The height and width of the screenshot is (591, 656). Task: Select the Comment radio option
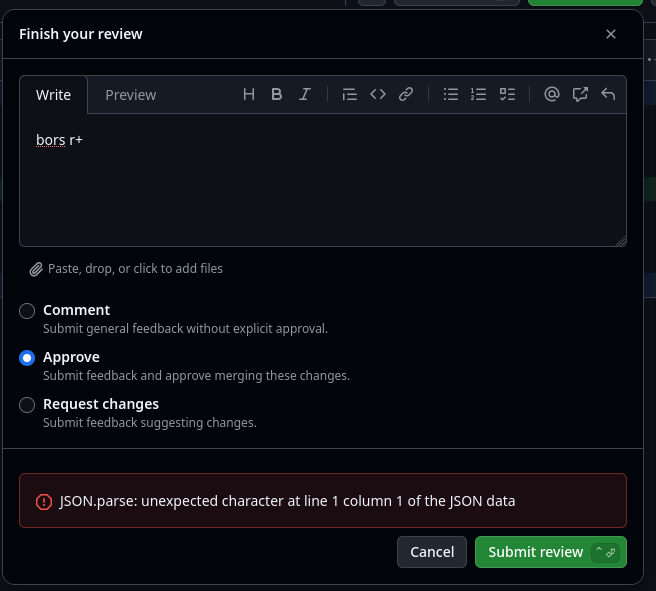tap(27, 311)
